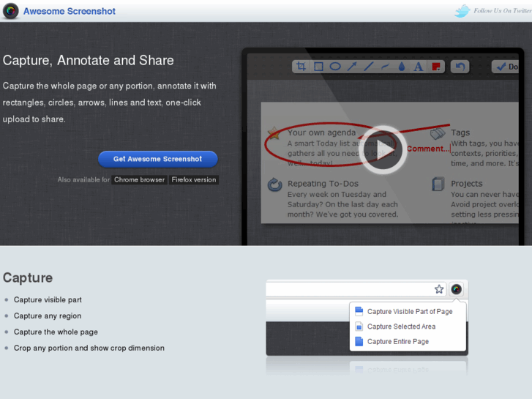Screen dimensions: 532x399
Task: Click the extension camera icon in browser bar
Action: point(457,289)
